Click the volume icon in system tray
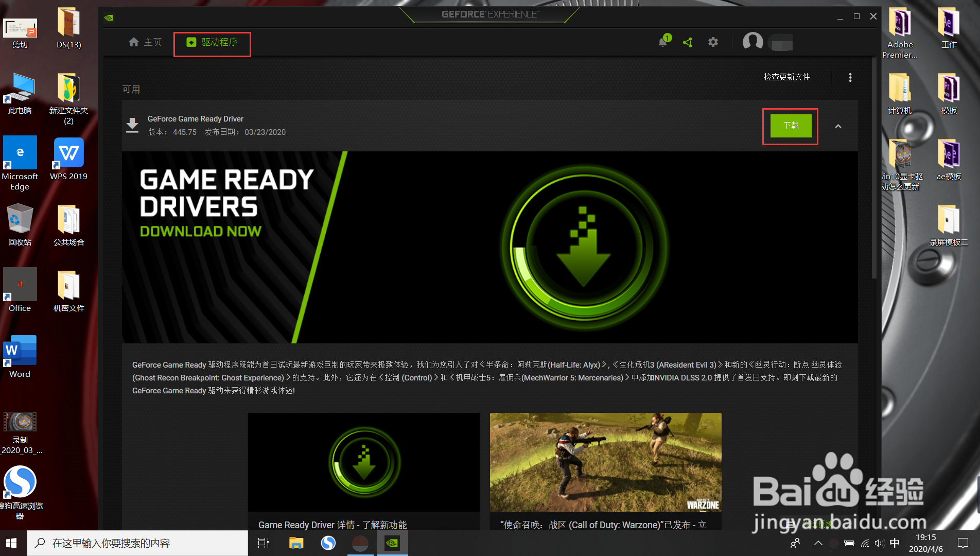 879,543
